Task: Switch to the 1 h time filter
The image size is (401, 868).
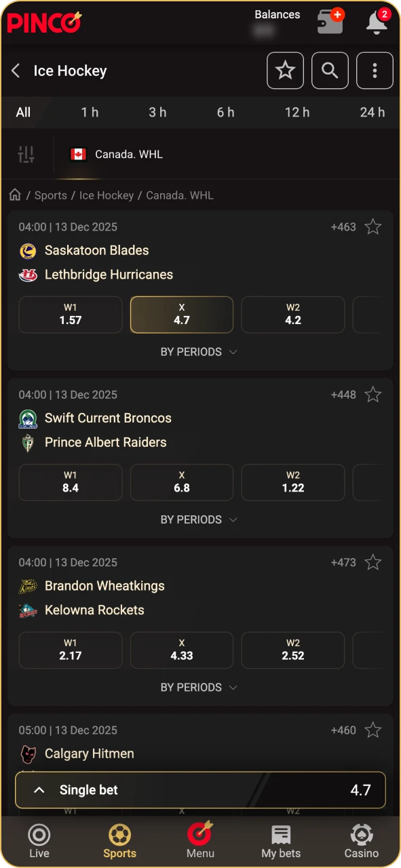Action: tap(90, 112)
